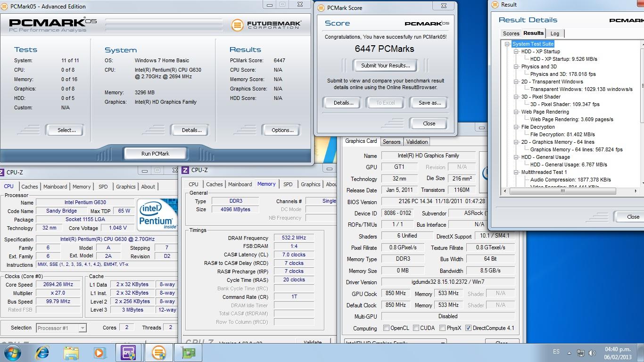This screenshot has width=644, height=362.
Task: Click the Run PCMark button
Action: coord(155,154)
